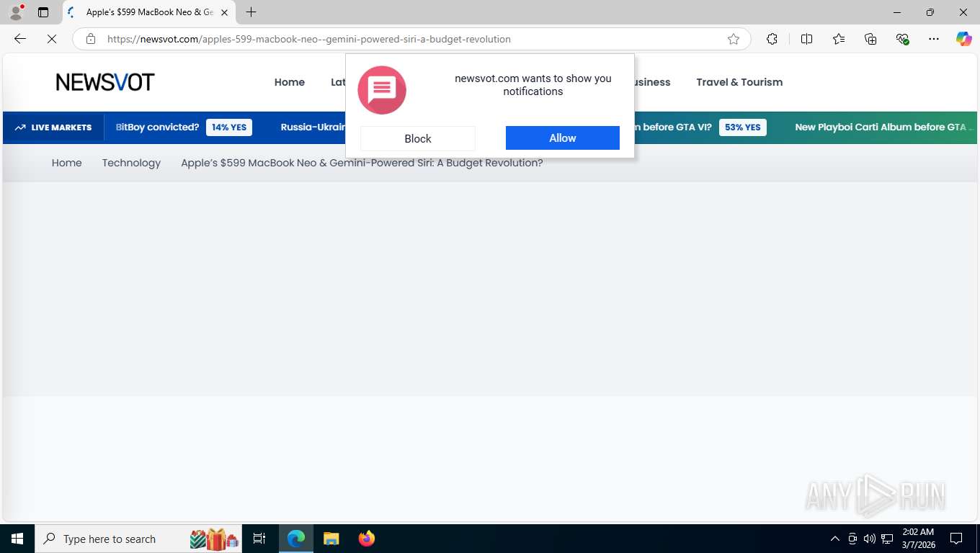The height and width of the screenshot is (553, 980).
Task: View site information lock icon
Action: click(91, 39)
